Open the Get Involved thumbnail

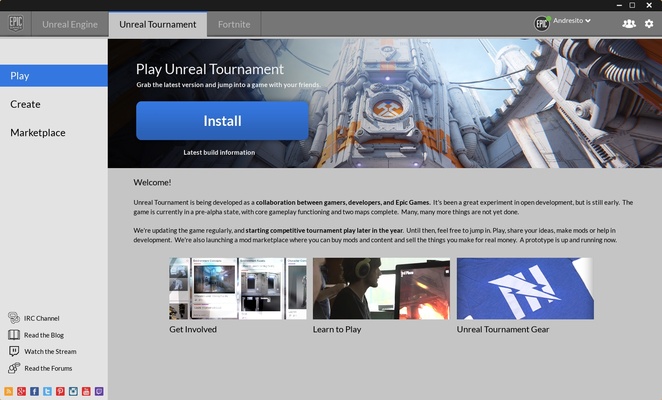click(x=238, y=288)
